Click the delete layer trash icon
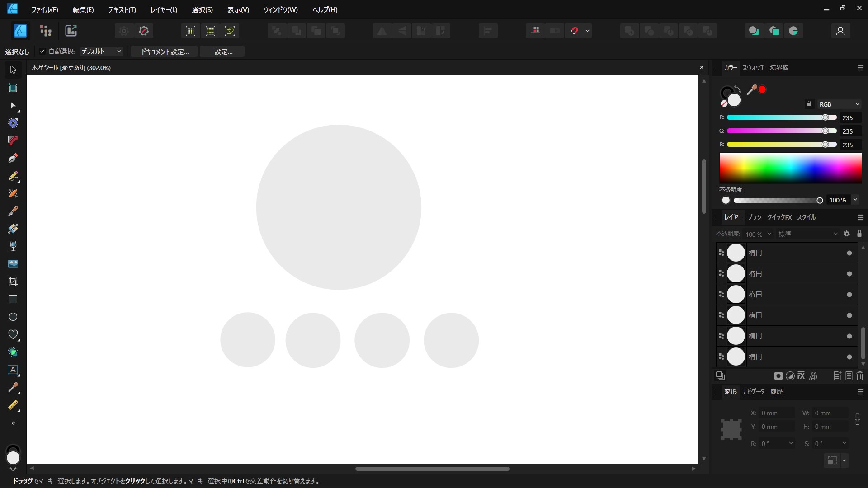Screen dimensions: 868x488 coord(860,376)
